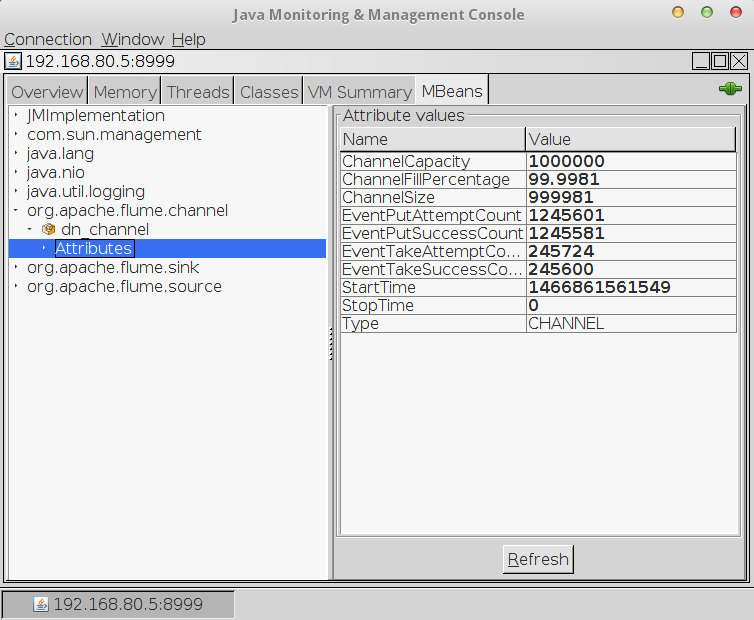Switch to the Classes tab
Image resolution: width=754 pixels, height=620 pixels.
pyautogui.click(x=269, y=91)
